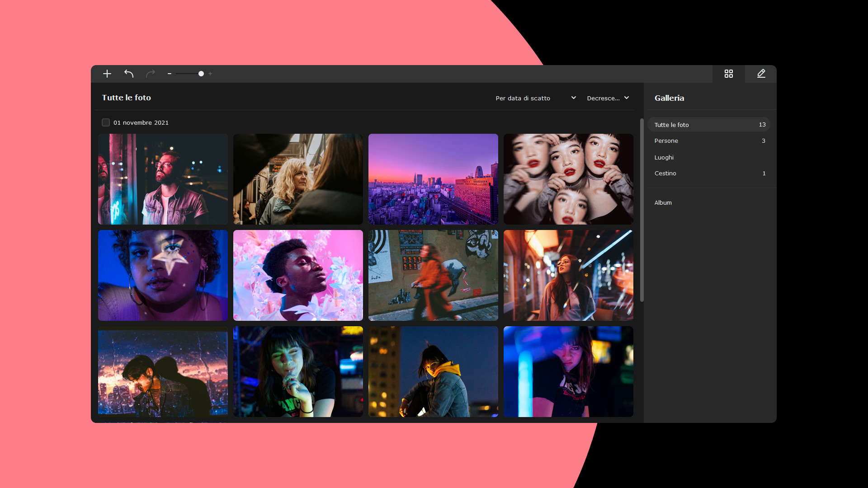Click the plus icon to add photos
Image resolution: width=868 pixels, height=488 pixels.
pyautogui.click(x=107, y=74)
